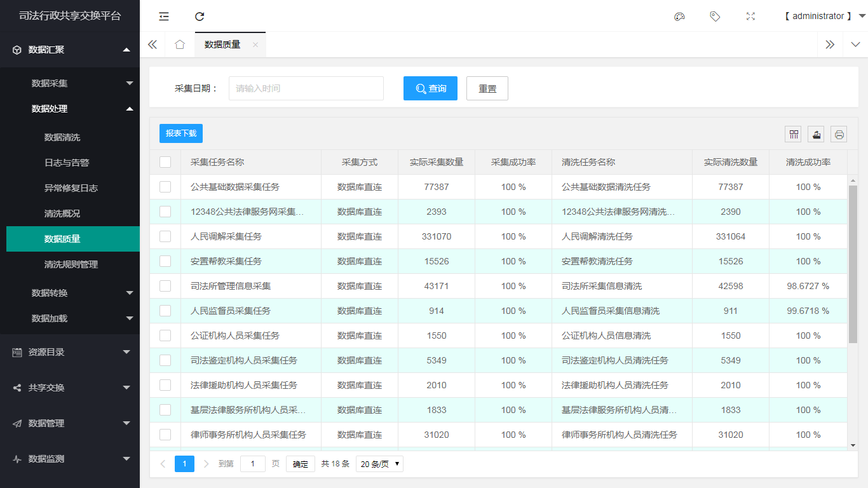Click the 重置 reset button
Image resolution: width=868 pixels, height=488 pixels.
(487, 88)
